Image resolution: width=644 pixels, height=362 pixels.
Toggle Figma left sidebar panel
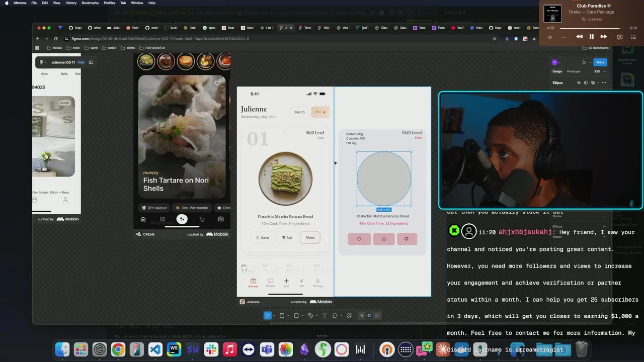[91, 62]
